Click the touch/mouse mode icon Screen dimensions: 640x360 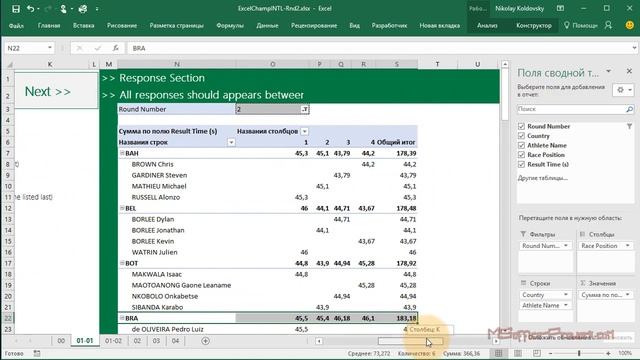click(x=63, y=9)
